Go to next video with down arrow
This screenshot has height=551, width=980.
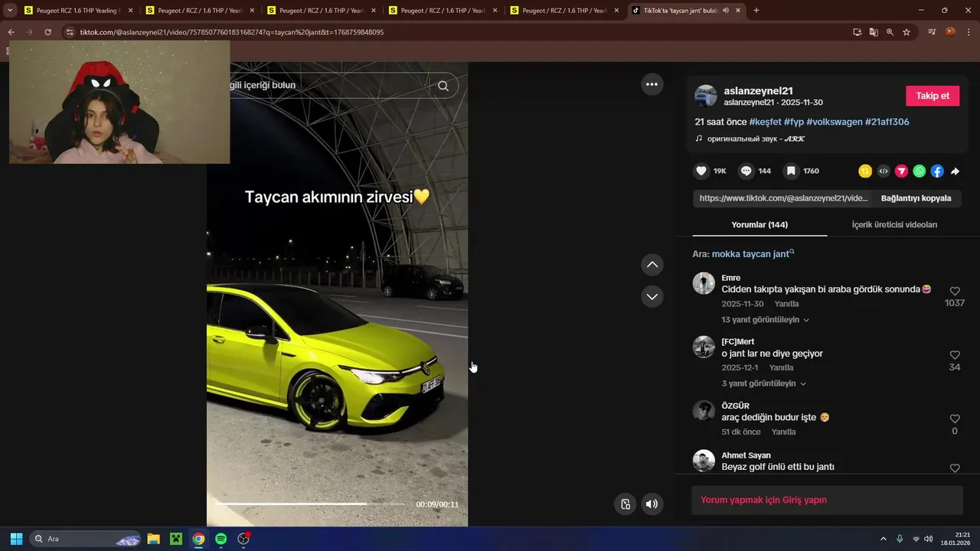click(x=652, y=296)
